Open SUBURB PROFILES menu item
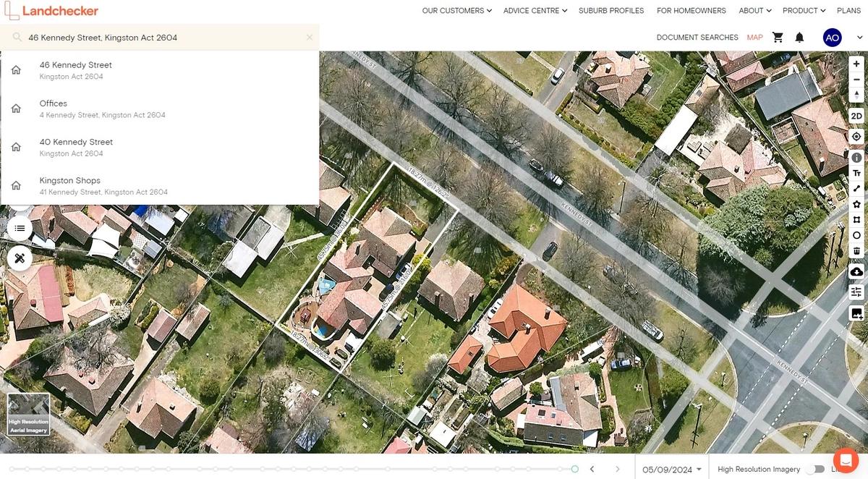This screenshot has height=479, width=868. (610, 10)
